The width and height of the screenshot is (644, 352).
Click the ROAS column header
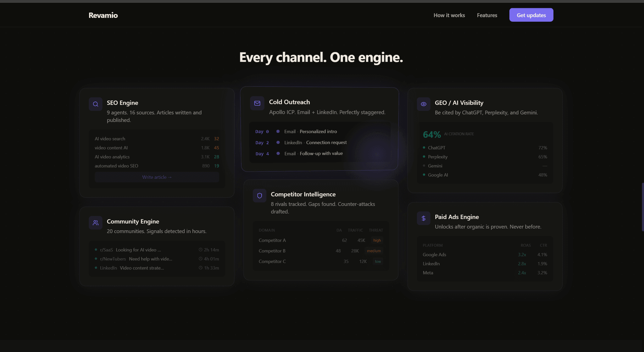(525, 245)
